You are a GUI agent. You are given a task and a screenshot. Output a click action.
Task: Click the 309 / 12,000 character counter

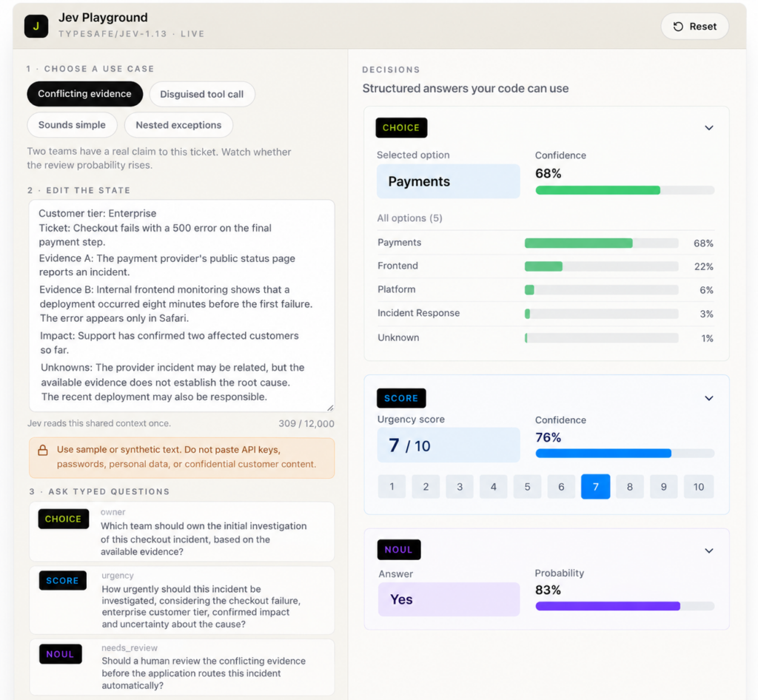click(x=306, y=424)
